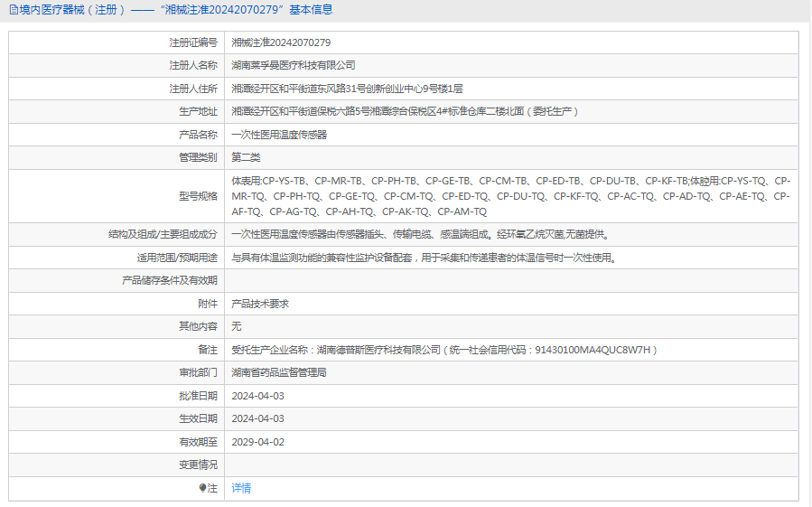The image size is (812, 507).
Task: Click the document icon in the page header
Action: coord(14,10)
